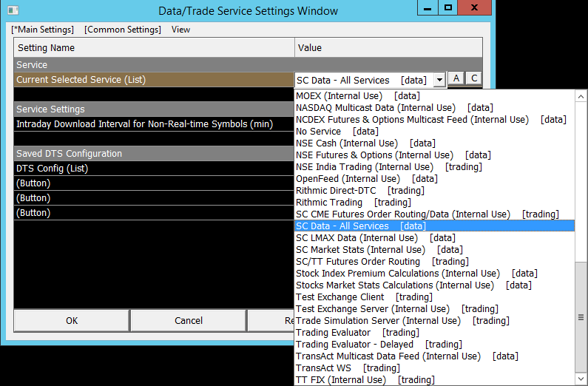Click the Value column header
Image resolution: width=588 pixels, height=386 pixels.
pos(388,47)
